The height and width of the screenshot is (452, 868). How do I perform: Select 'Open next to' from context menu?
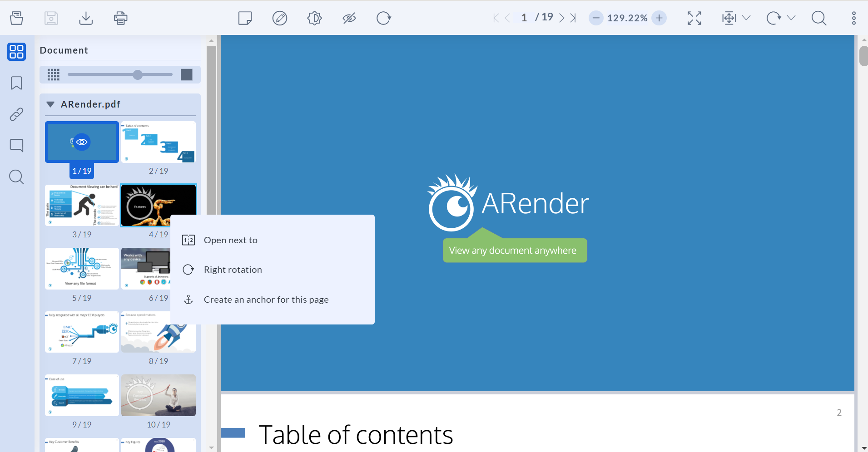(x=230, y=240)
